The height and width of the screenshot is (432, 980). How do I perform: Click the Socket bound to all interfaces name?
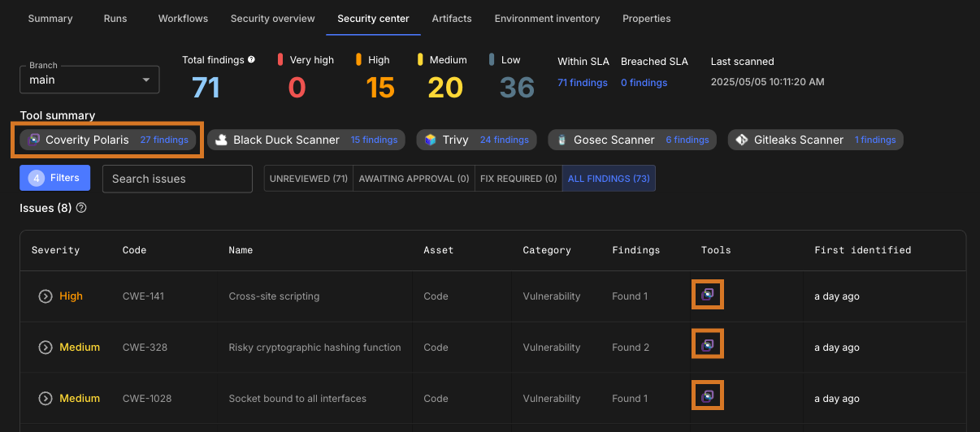click(x=297, y=399)
